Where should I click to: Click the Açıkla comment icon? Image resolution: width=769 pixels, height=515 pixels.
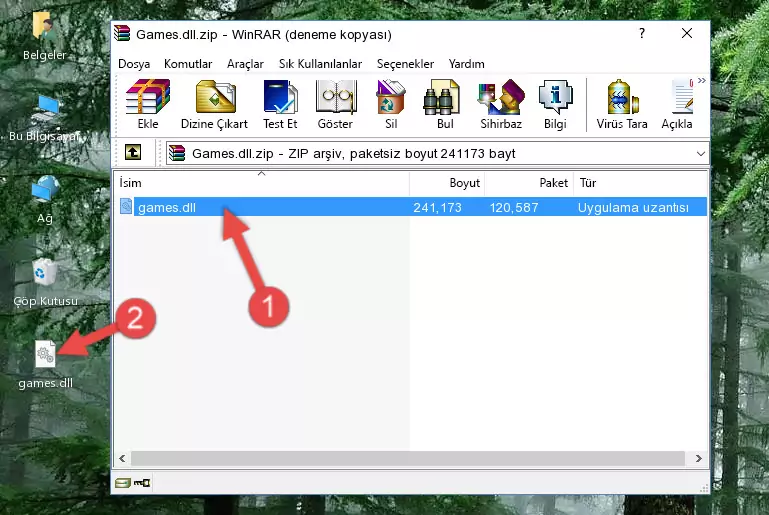click(678, 104)
